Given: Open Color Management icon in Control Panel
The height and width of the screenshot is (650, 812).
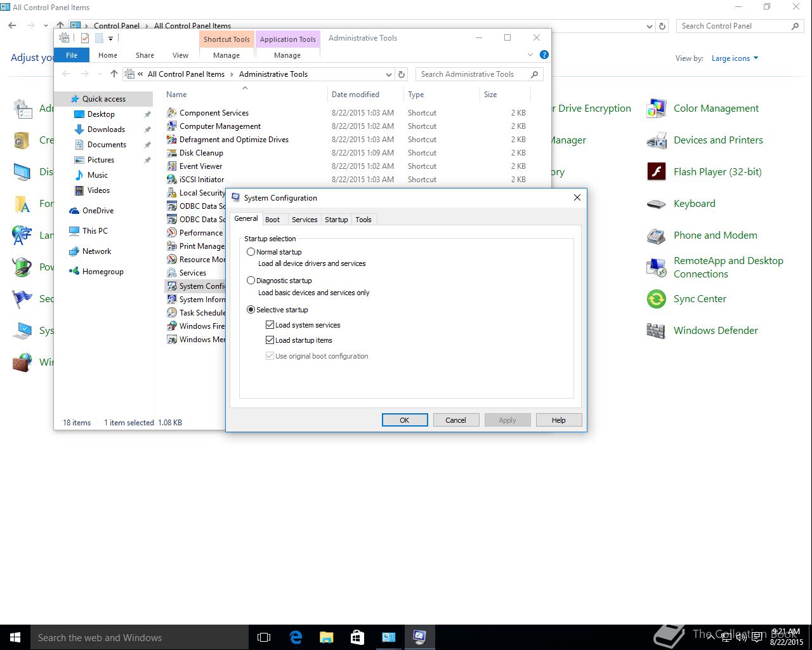Looking at the screenshot, I should point(656,109).
